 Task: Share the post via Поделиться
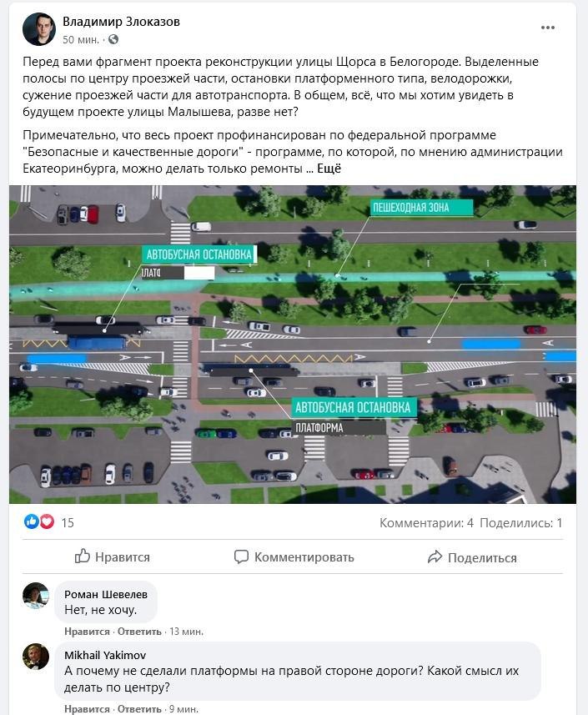pyautogui.click(x=472, y=557)
